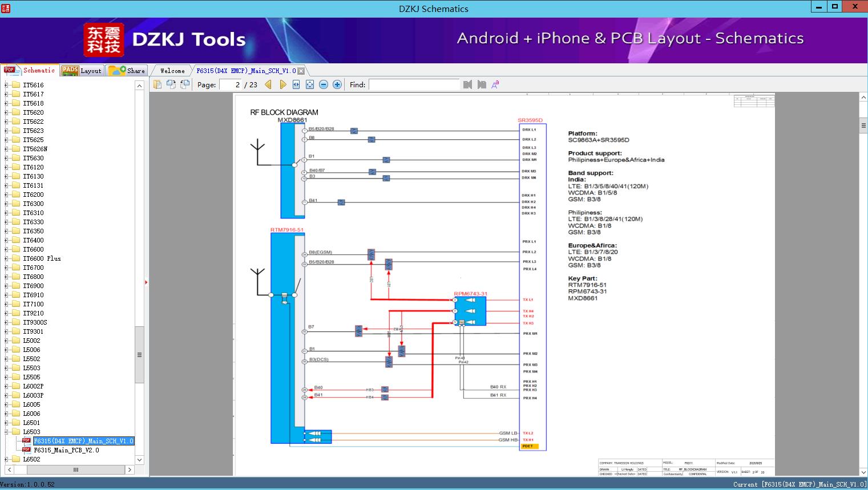Click the document vertical scrollbar thumb

[863, 125]
